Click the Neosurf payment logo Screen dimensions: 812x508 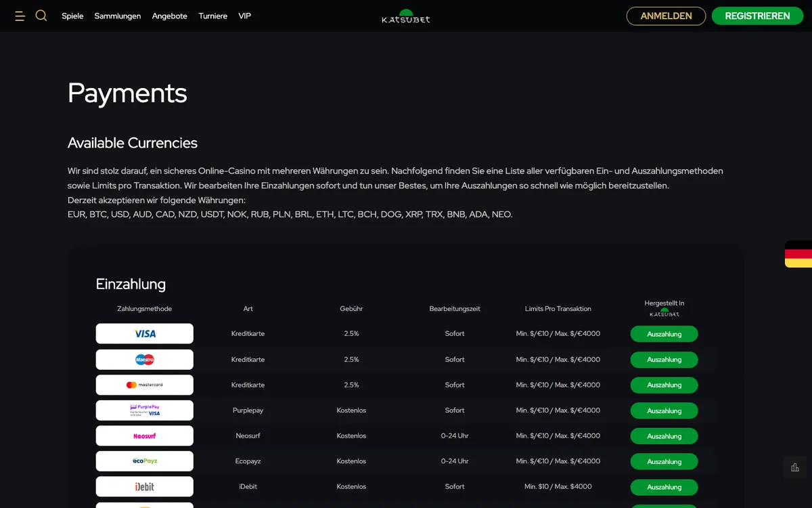(145, 436)
